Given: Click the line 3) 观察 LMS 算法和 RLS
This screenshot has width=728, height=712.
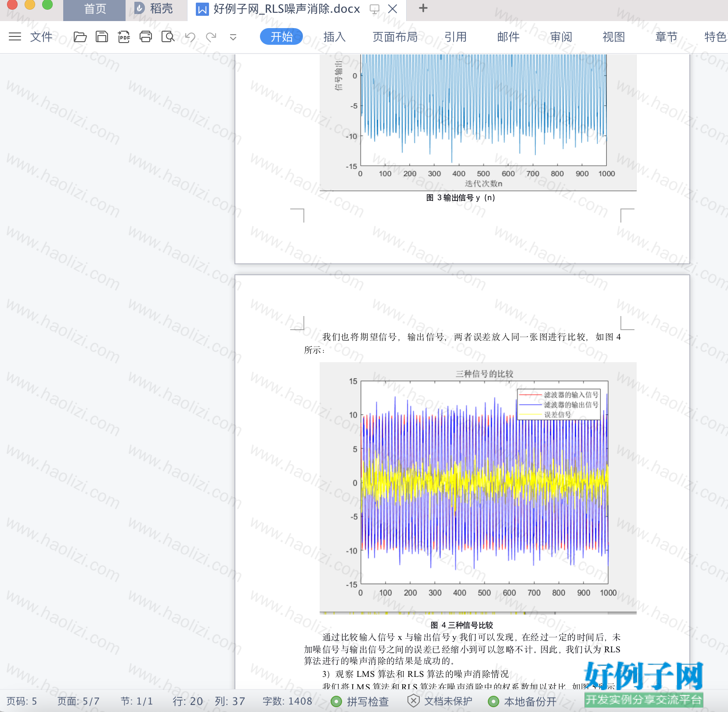Looking at the screenshot, I should (x=415, y=674).
